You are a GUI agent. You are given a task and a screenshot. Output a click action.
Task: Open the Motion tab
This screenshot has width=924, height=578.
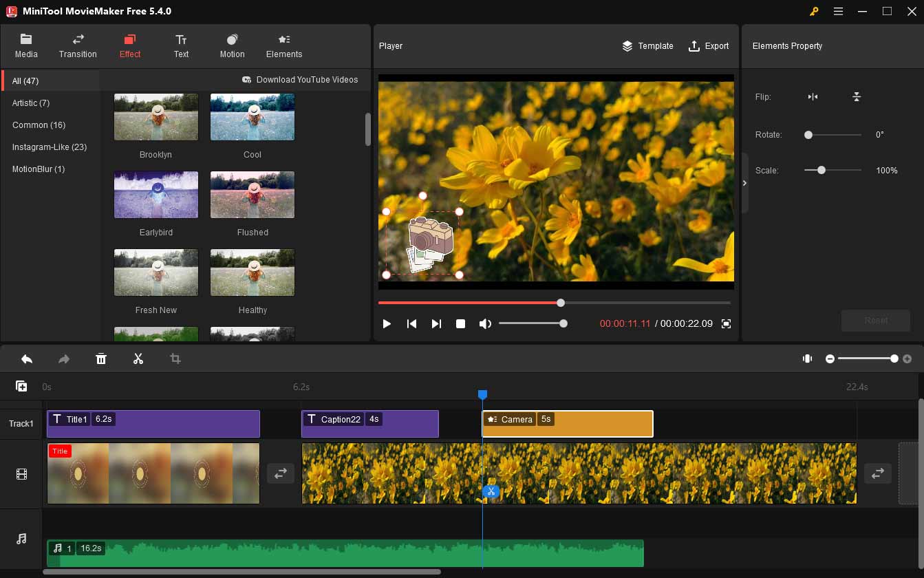[x=232, y=46]
